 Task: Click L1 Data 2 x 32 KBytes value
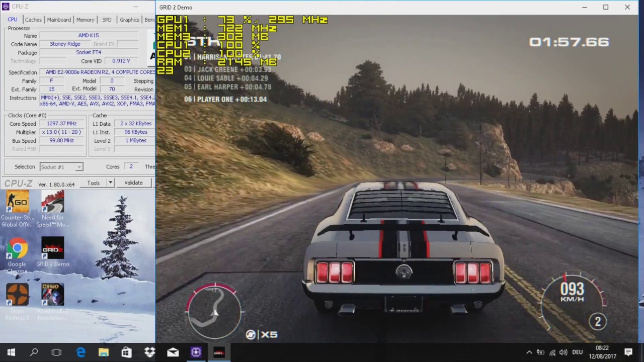click(135, 124)
